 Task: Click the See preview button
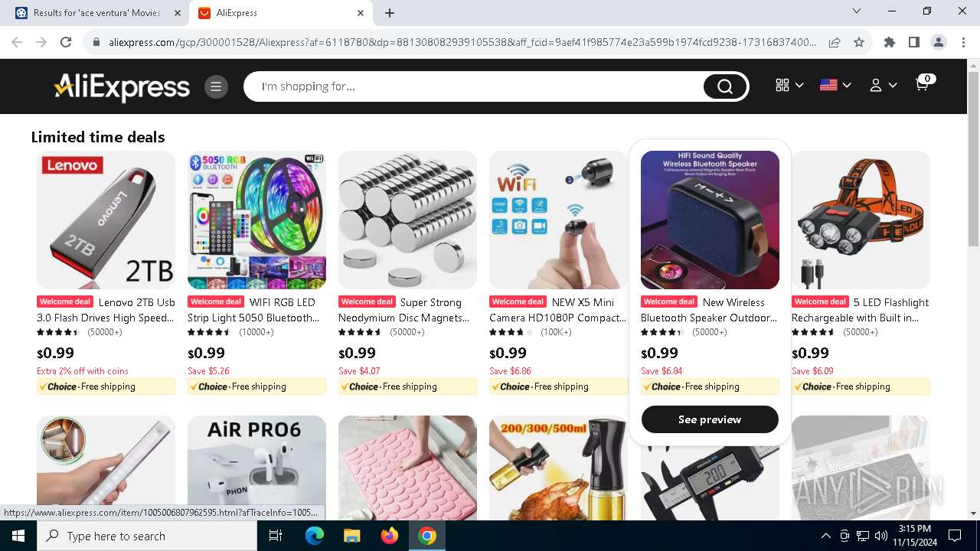click(x=710, y=419)
